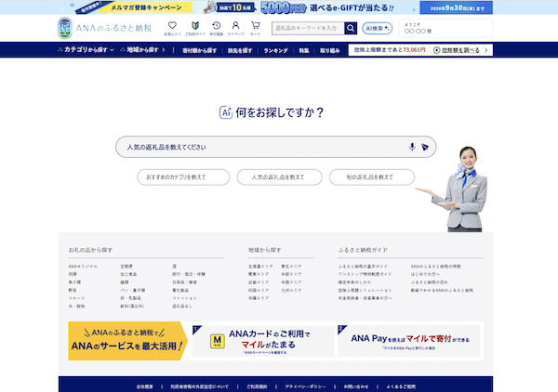Open 寄付額から探す menu item
The image size is (558, 392).
[x=199, y=50]
